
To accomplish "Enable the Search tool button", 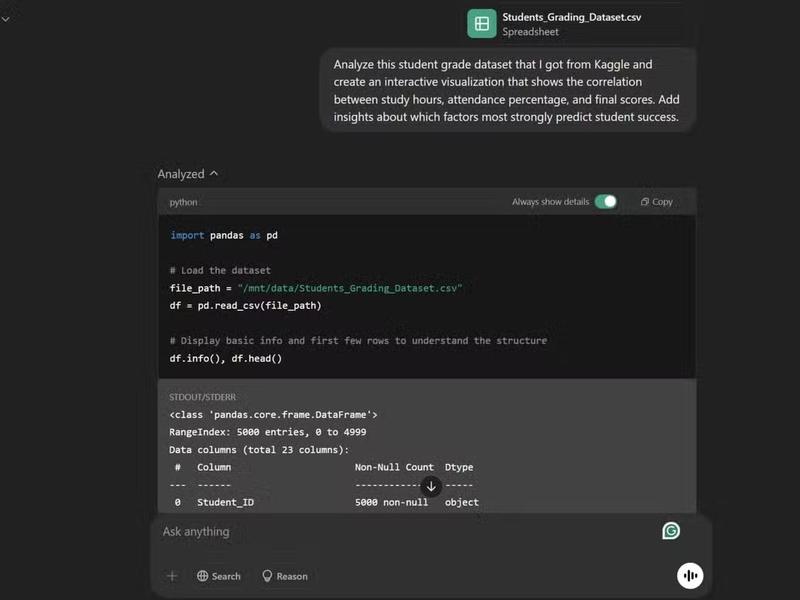I will [x=219, y=576].
